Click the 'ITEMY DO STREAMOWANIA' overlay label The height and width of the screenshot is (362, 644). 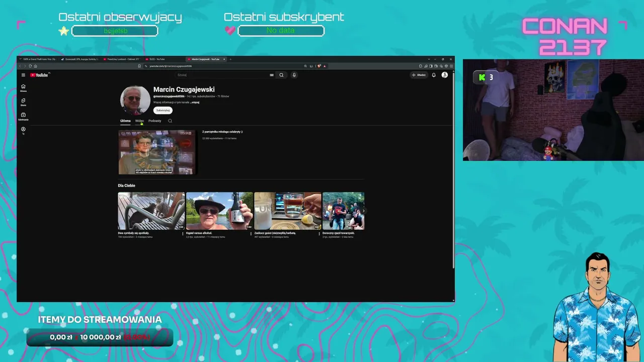pyautogui.click(x=100, y=320)
